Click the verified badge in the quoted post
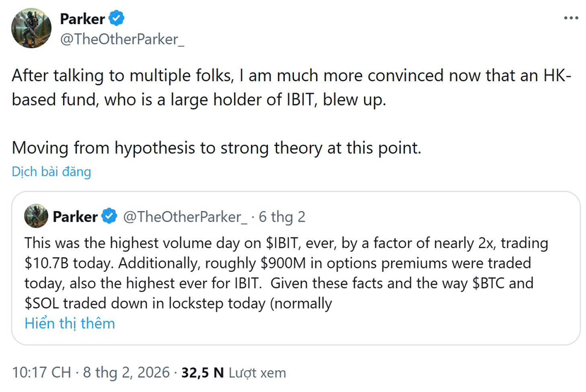Image resolution: width=586 pixels, height=392 pixels. click(x=109, y=216)
